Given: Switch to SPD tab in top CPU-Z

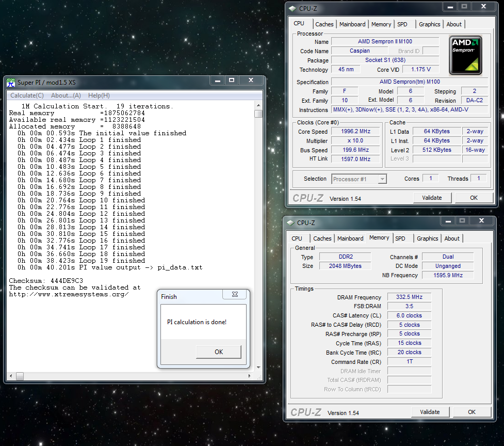Looking at the screenshot, I should click(402, 24).
